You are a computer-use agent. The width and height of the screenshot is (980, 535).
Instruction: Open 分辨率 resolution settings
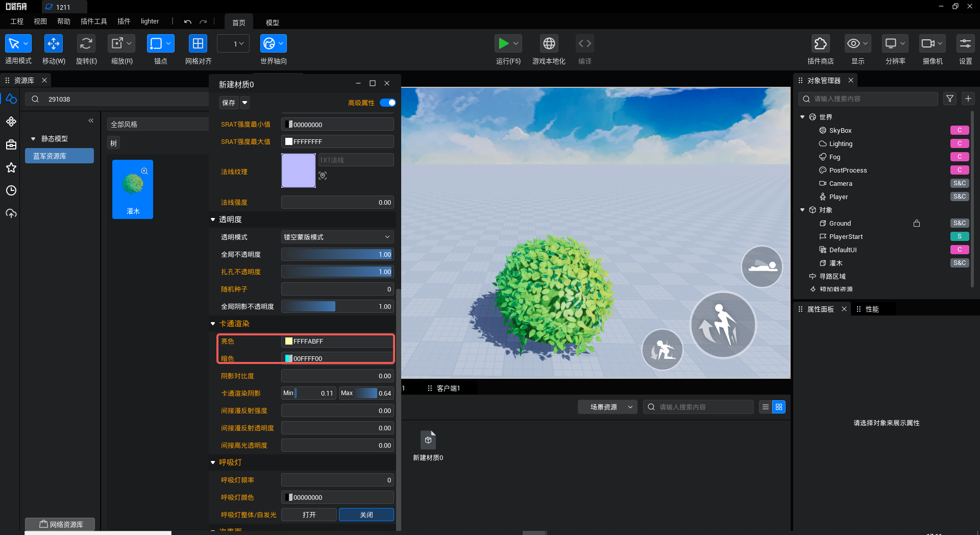point(895,44)
